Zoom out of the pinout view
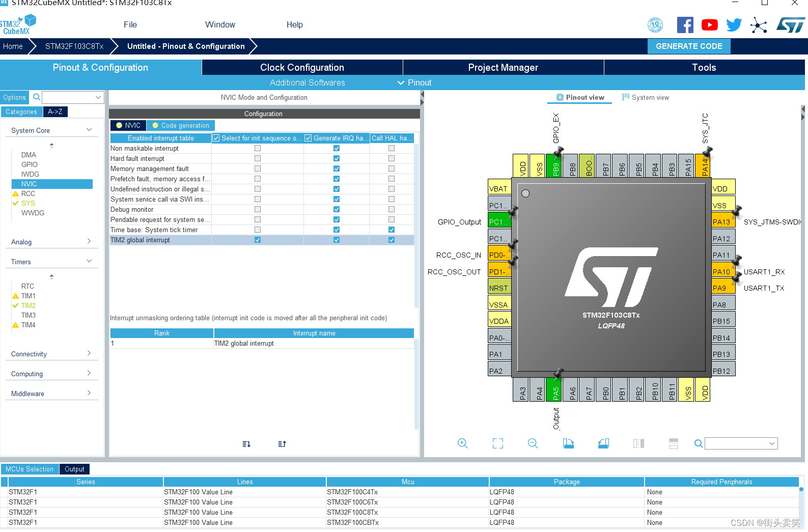 (533, 443)
